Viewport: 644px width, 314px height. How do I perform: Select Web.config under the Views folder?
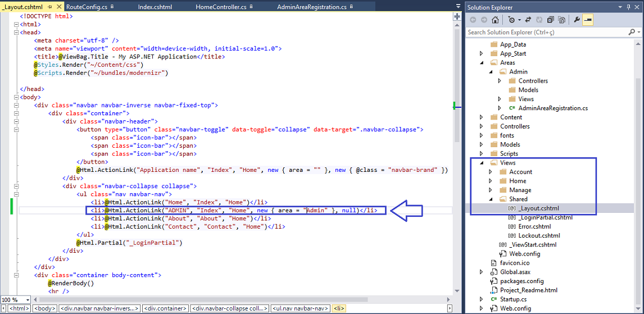tap(524, 254)
